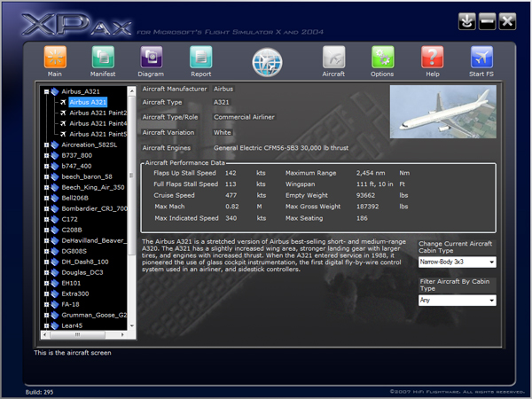Select the Lear45 folder entry
Viewport: 532px width, 399px height.
[72, 325]
